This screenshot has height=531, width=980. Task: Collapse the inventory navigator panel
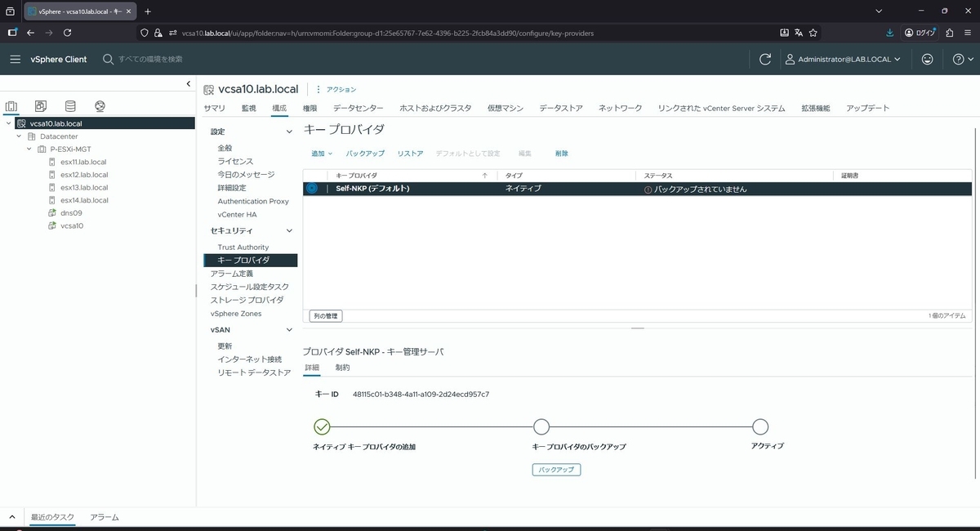[x=189, y=84]
